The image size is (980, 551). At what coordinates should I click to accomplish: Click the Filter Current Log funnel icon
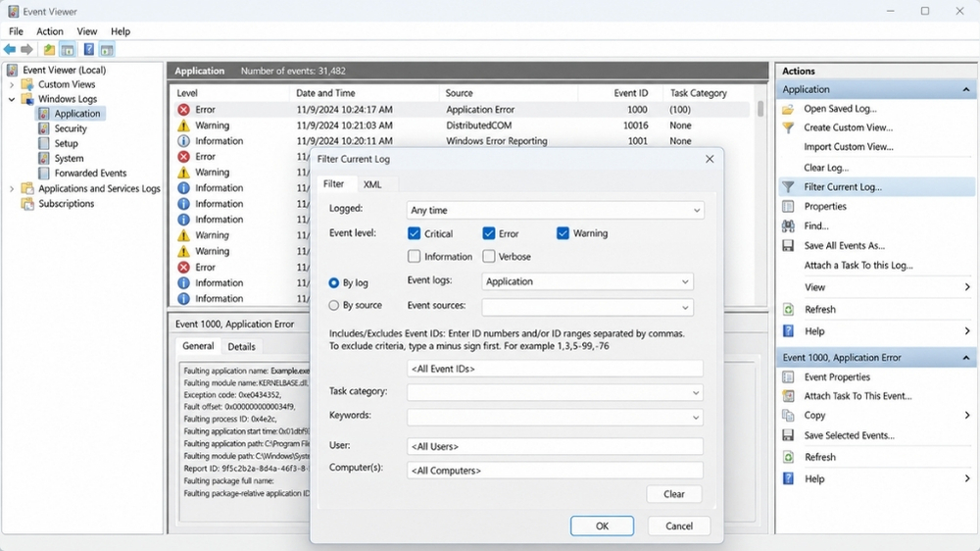[788, 187]
